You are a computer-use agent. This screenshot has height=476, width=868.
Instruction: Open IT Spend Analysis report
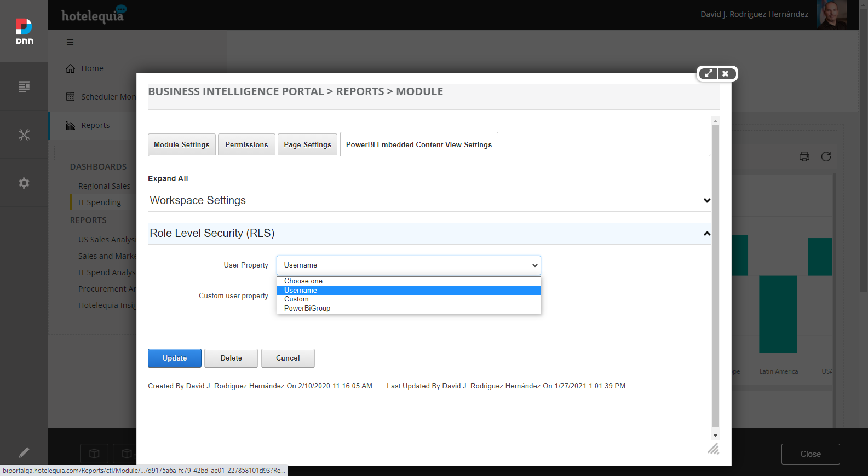point(107,272)
